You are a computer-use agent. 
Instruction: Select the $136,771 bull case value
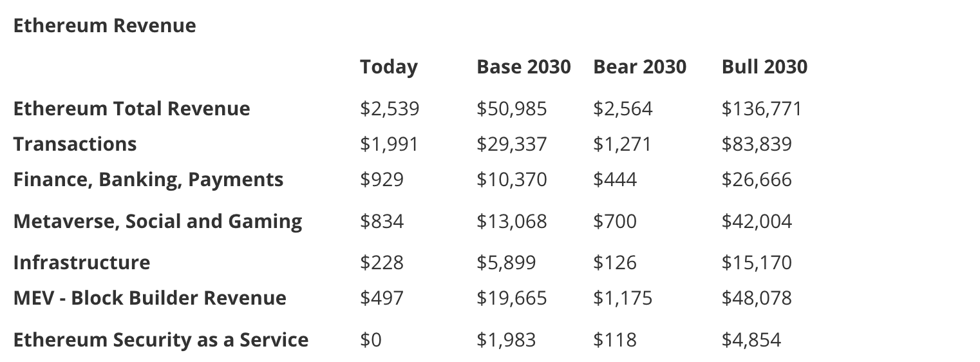coord(762,108)
